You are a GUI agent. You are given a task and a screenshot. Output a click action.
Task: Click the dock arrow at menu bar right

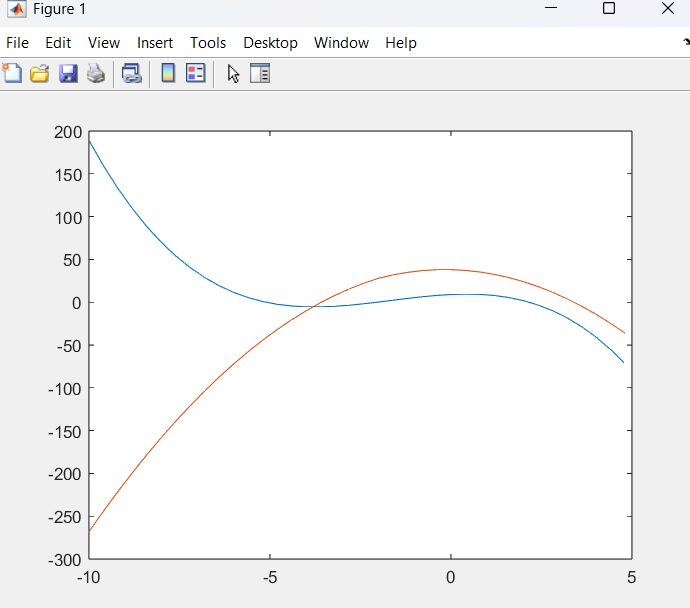pos(686,42)
